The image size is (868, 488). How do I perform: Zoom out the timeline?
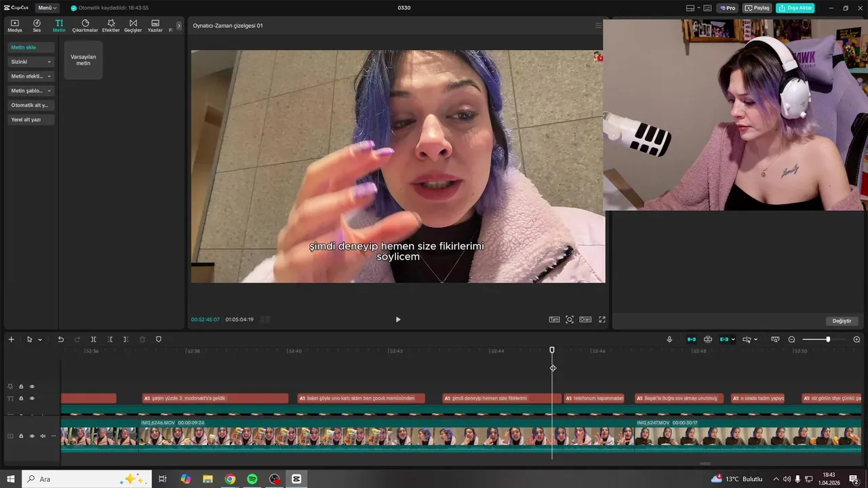(x=791, y=340)
